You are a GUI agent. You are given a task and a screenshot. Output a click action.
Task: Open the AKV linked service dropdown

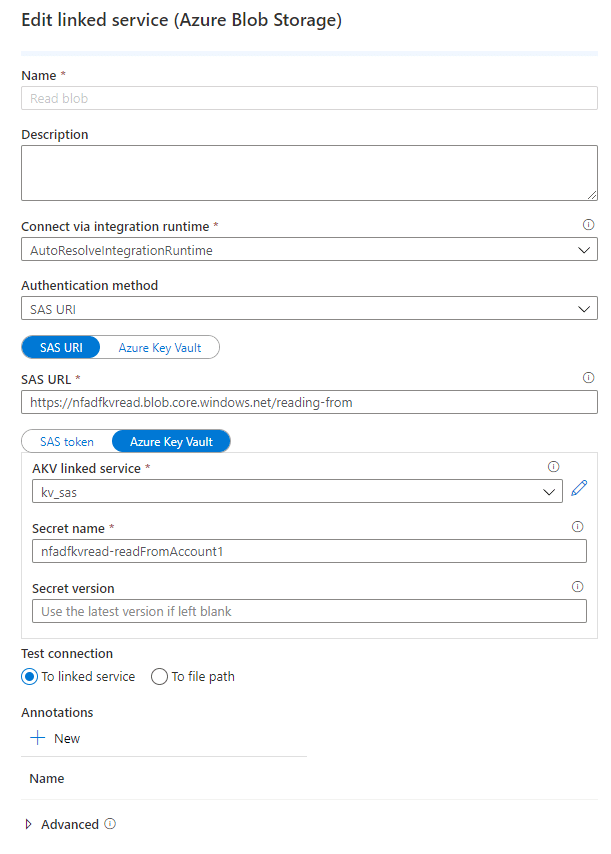tap(297, 492)
